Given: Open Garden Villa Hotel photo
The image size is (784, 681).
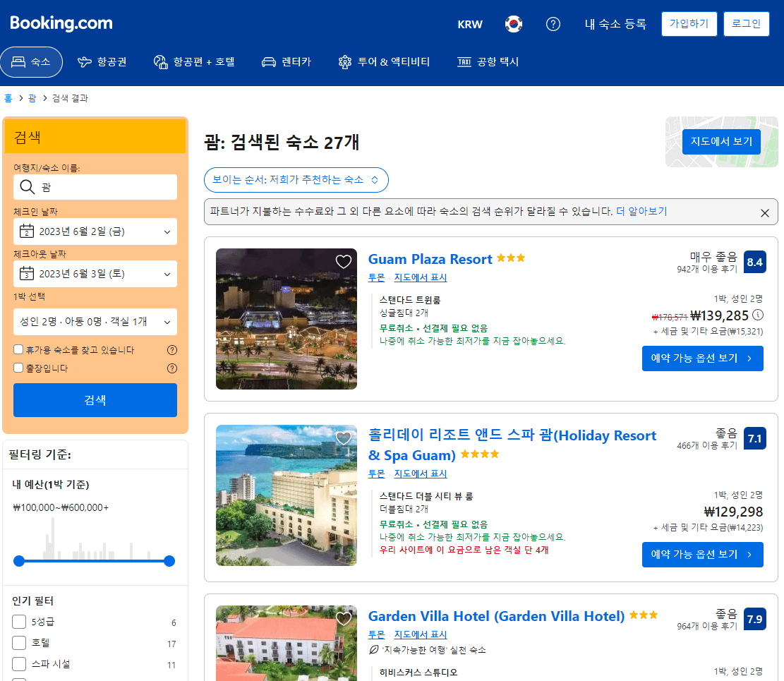Looking at the screenshot, I should coord(287,644).
